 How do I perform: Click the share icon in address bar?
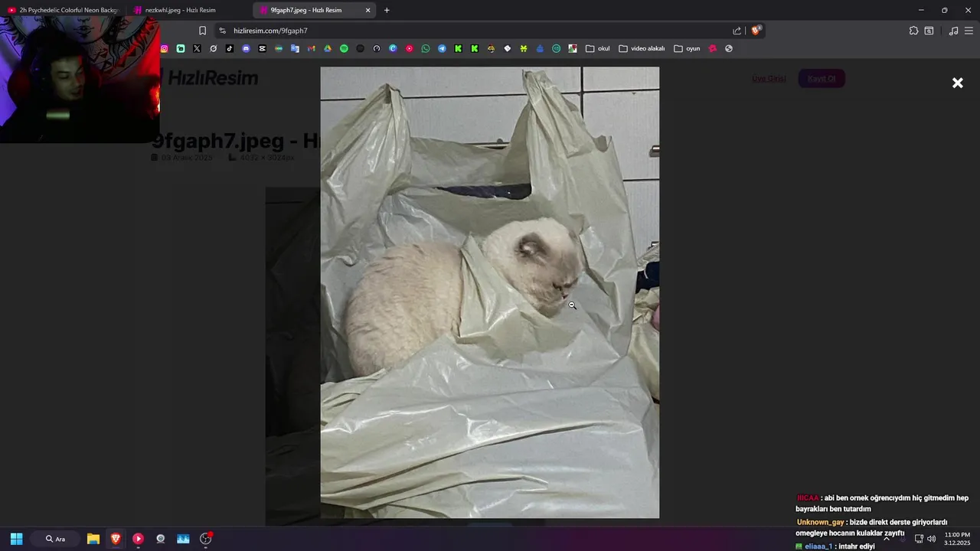pos(737,31)
